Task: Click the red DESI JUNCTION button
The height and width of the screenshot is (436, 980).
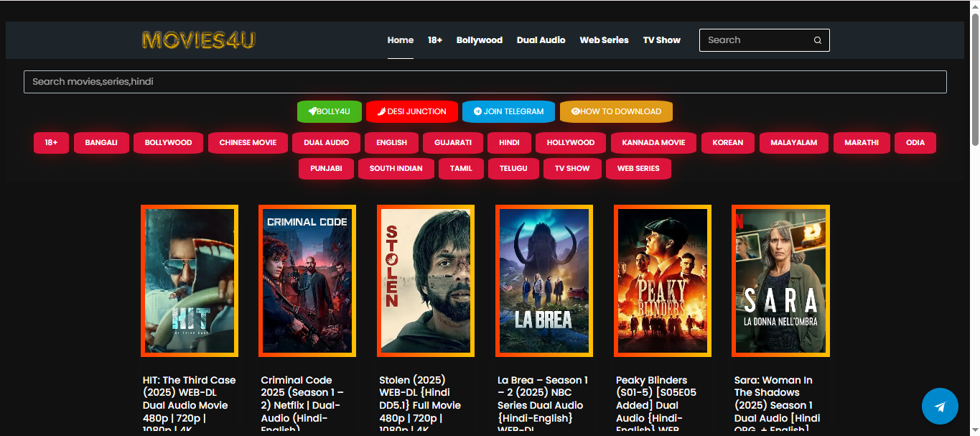Action: click(x=412, y=111)
